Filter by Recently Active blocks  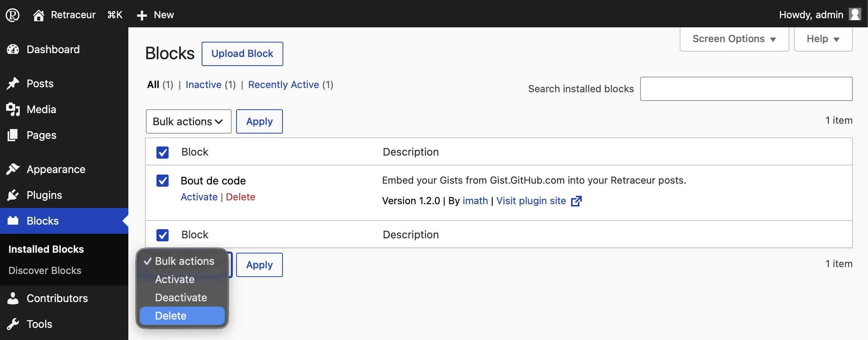click(284, 85)
